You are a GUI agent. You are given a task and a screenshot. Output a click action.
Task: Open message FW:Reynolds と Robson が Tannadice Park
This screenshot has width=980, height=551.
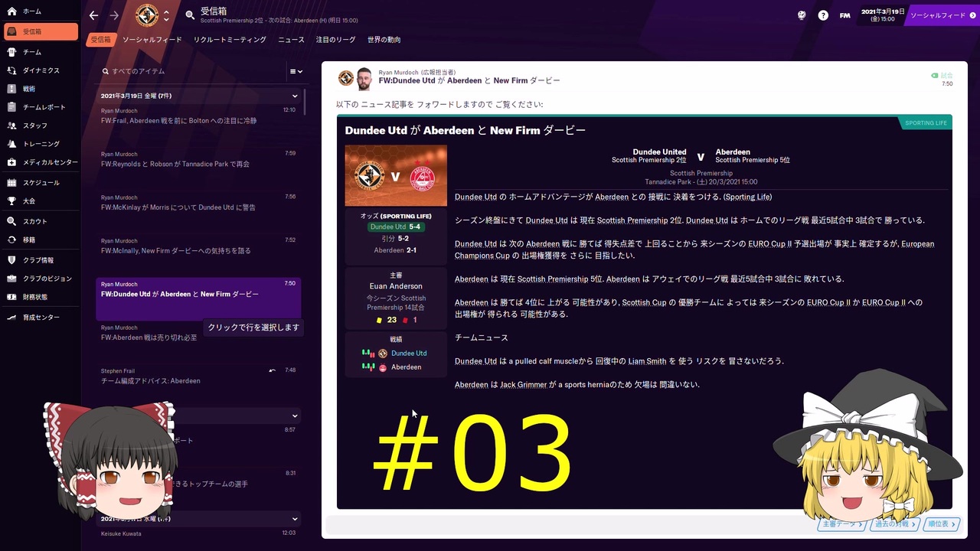pyautogui.click(x=198, y=168)
